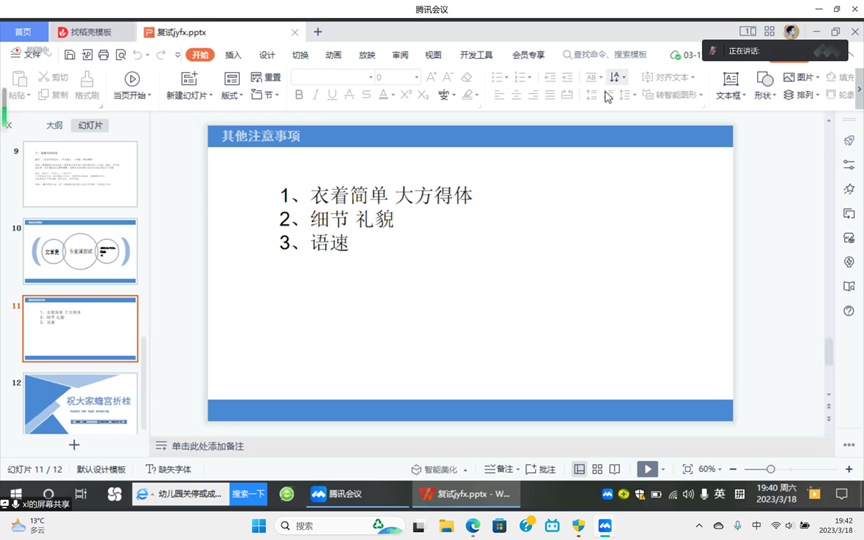Image resolution: width=864 pixels, height=540 pixels.
Task: Insert a text box using 文本框 icon
Action: point(730,79)
